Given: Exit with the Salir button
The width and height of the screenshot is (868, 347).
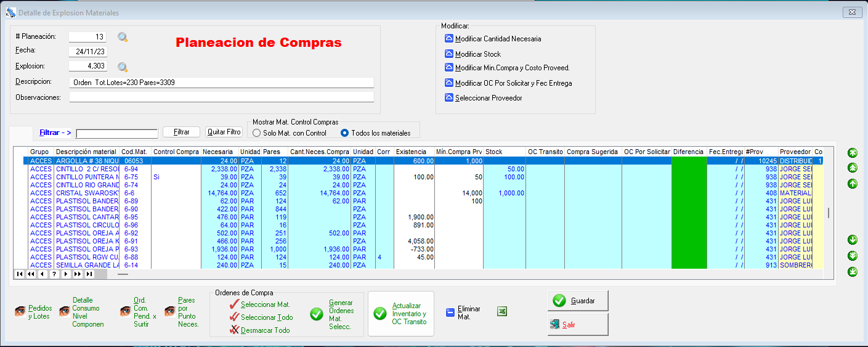Looking at the screenshot, I should click(x=578, y=324).
